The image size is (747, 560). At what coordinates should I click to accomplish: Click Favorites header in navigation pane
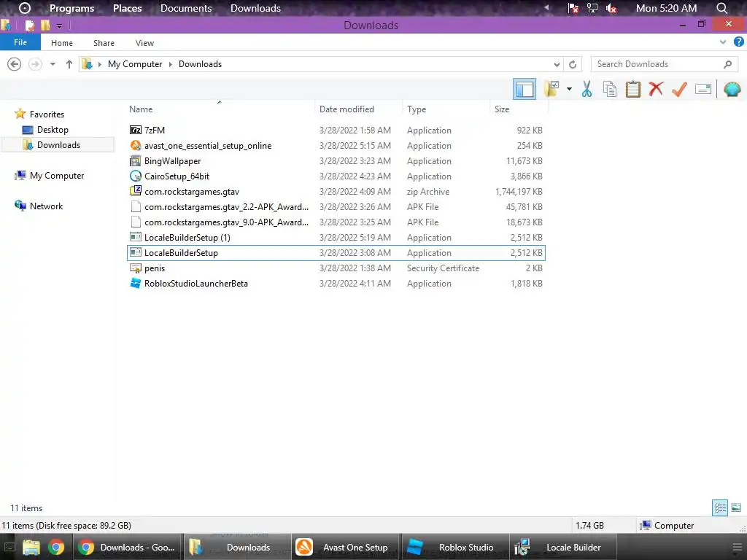pos(47,114)
